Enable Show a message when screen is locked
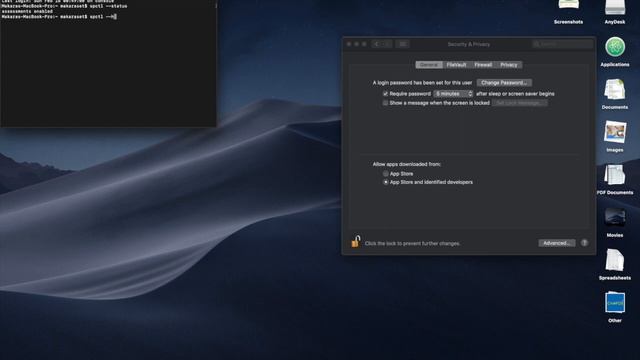This screenshot has height=360, width=640. tap(385, 103)
